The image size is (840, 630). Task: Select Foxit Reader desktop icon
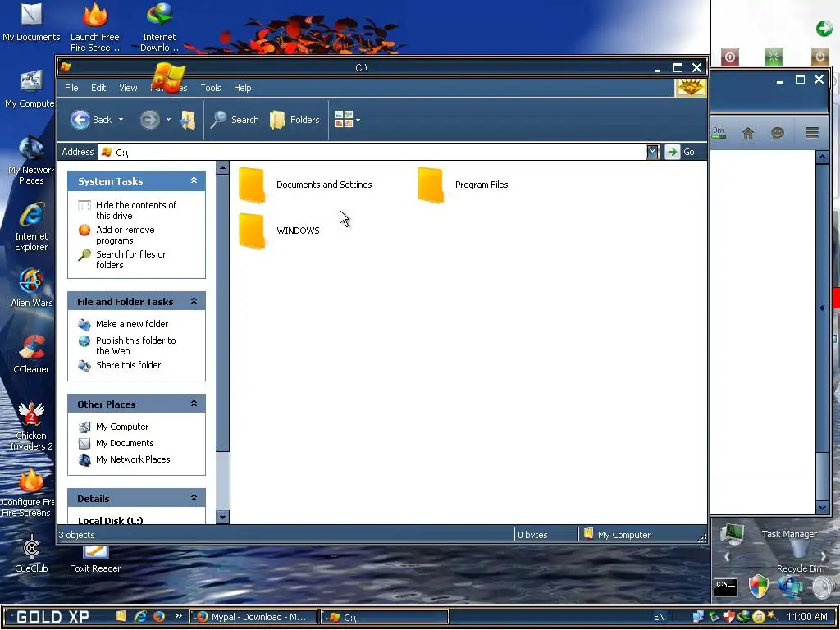click(x=95, y=559)
